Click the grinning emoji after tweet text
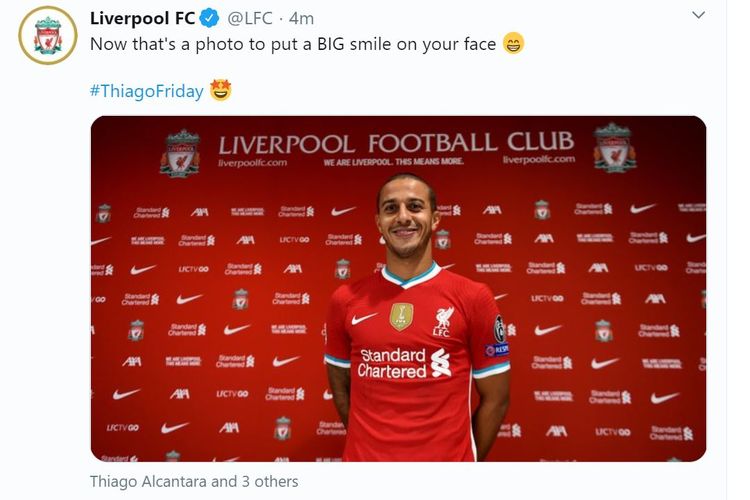750x500 pixels. click(513, 44)
